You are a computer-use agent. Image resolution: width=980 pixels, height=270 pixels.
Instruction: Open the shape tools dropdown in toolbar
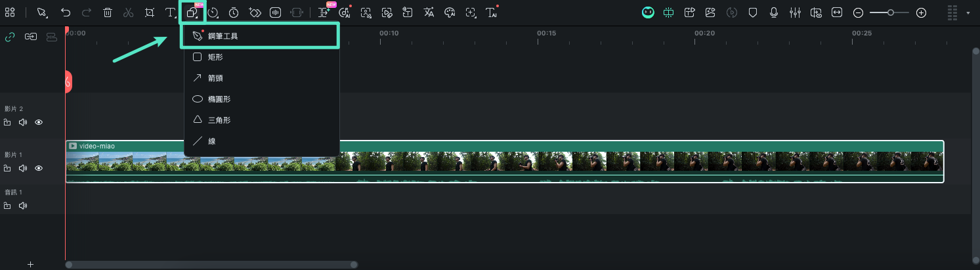tap(192, 12)
